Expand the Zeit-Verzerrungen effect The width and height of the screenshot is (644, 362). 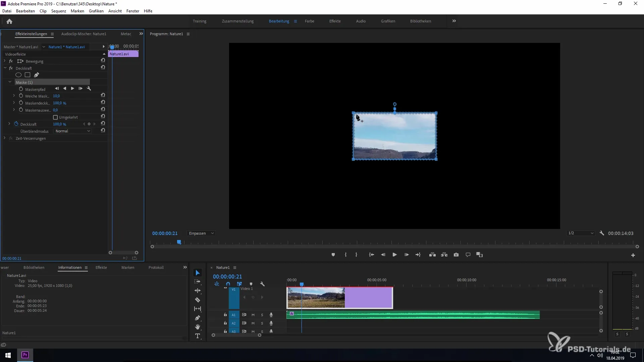pos(5,138)
